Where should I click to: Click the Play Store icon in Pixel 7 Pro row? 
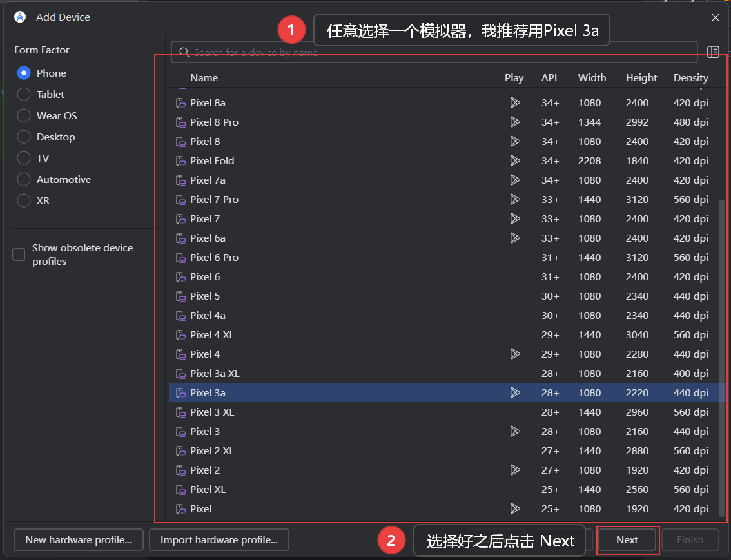click(514, 199)
